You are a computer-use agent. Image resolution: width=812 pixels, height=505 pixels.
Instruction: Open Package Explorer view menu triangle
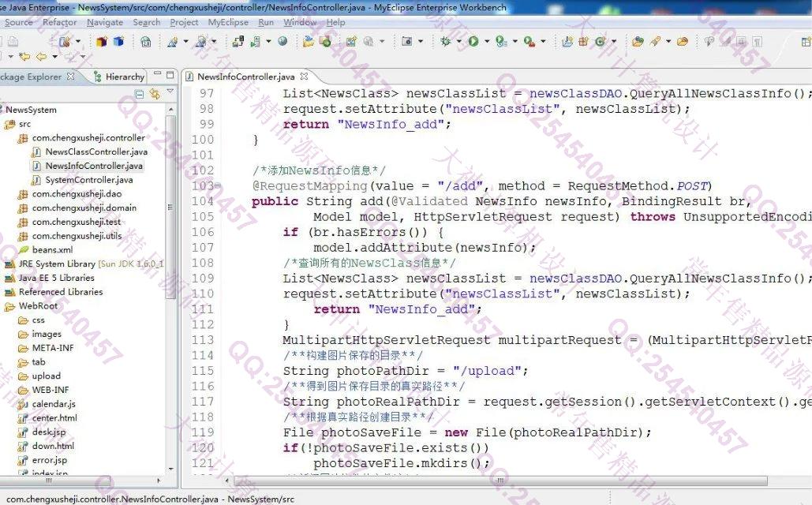pos(170,92)
